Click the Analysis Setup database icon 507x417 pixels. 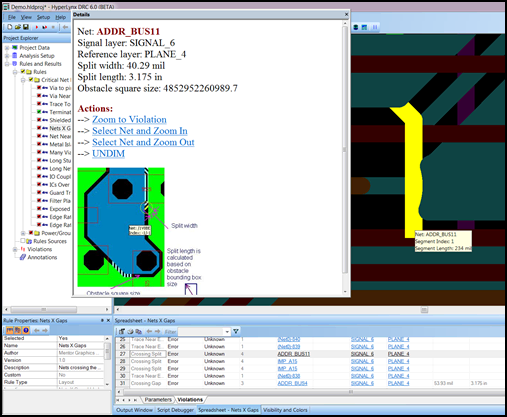(x=15, y=56)
